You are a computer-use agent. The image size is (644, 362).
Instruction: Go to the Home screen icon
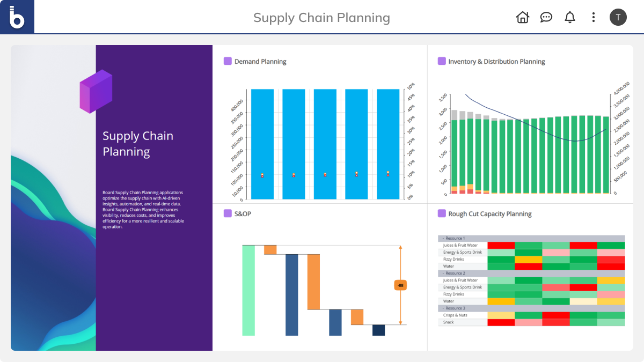pos(522,17)
